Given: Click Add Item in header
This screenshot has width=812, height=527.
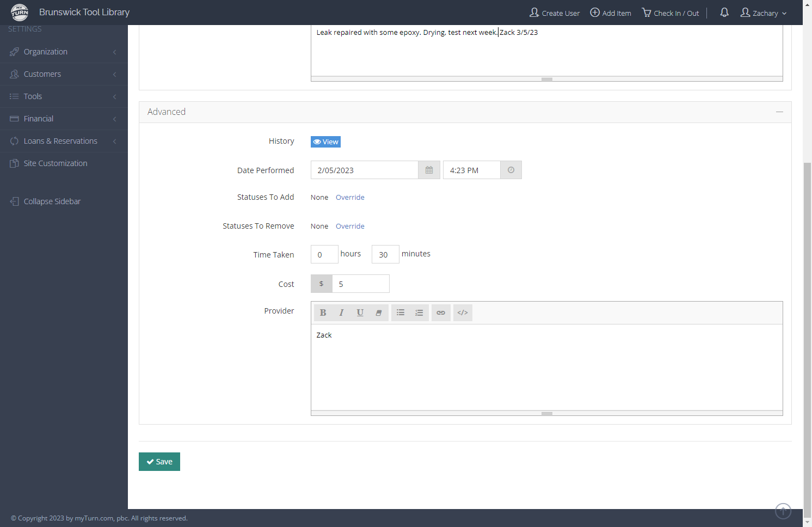Looking at the screenshot, I should pos(611,13).
